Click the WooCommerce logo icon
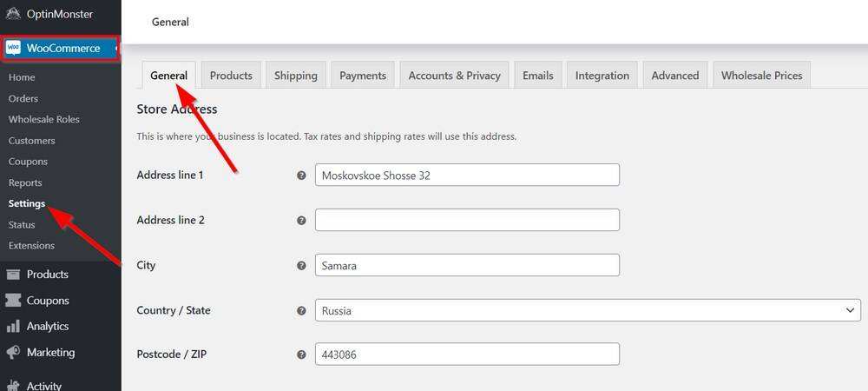The image size is (868, 391). tap(14, 49)
